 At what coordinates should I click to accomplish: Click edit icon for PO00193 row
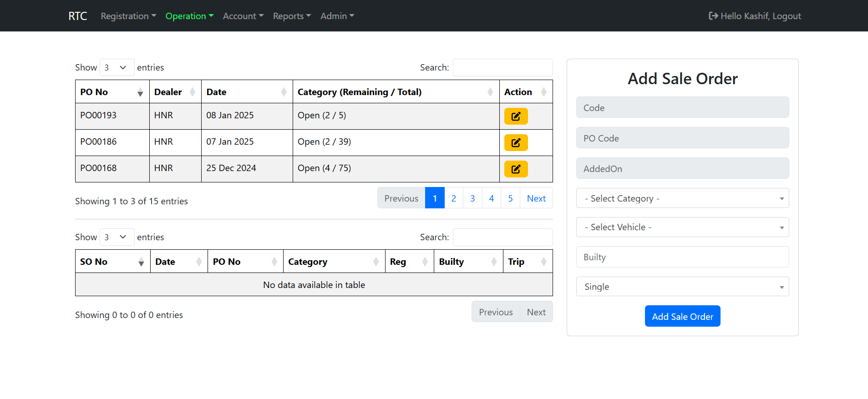[x=516, y=116]
